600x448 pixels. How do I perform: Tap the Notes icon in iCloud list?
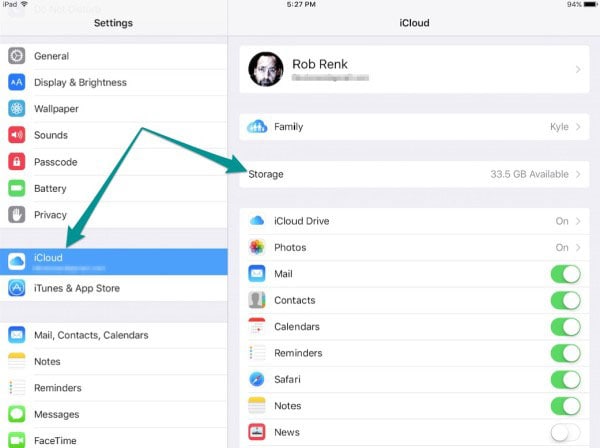pos(257,406)
